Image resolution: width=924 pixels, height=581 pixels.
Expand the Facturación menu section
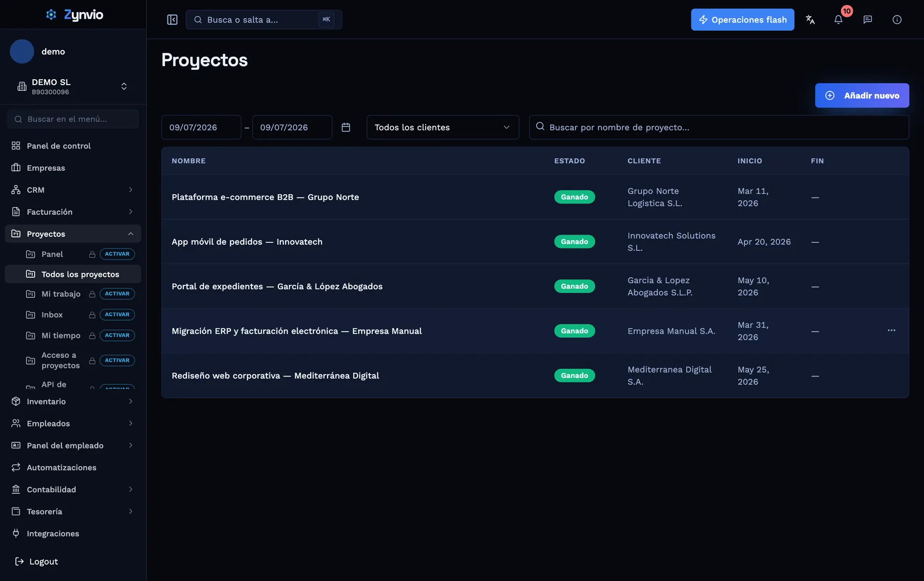(x=73, y=212)
